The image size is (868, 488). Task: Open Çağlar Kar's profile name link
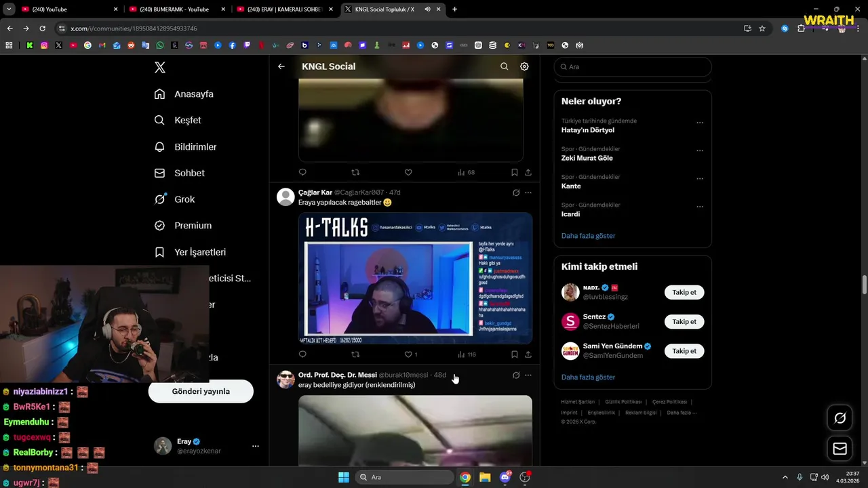click(x=315, y=192)
